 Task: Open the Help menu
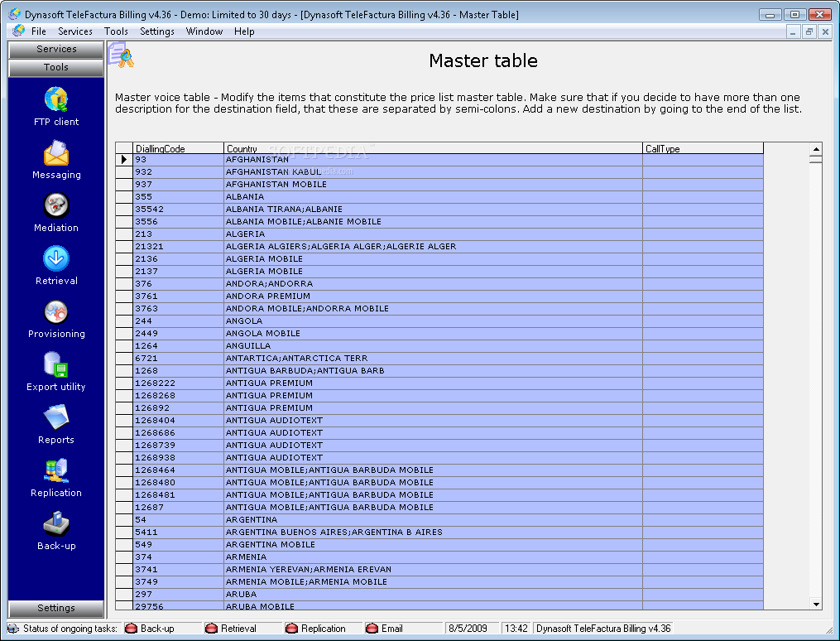pos(244,31)
